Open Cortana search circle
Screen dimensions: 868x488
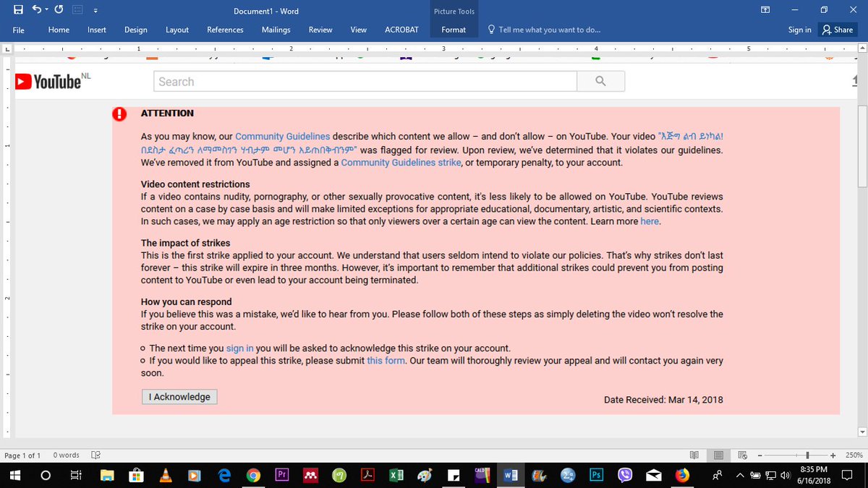click(x=46, y=476)
